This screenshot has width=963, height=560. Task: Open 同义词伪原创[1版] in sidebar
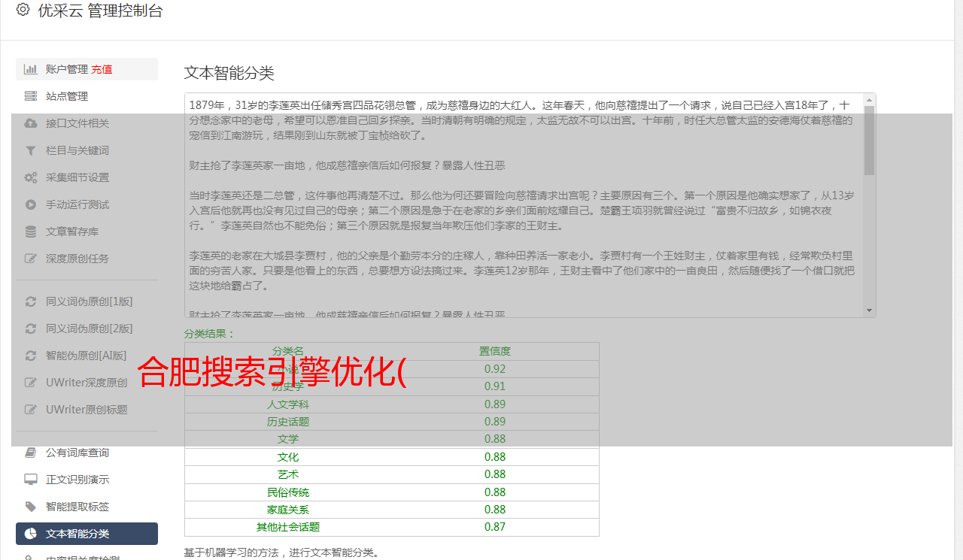(x=89, y=301)
